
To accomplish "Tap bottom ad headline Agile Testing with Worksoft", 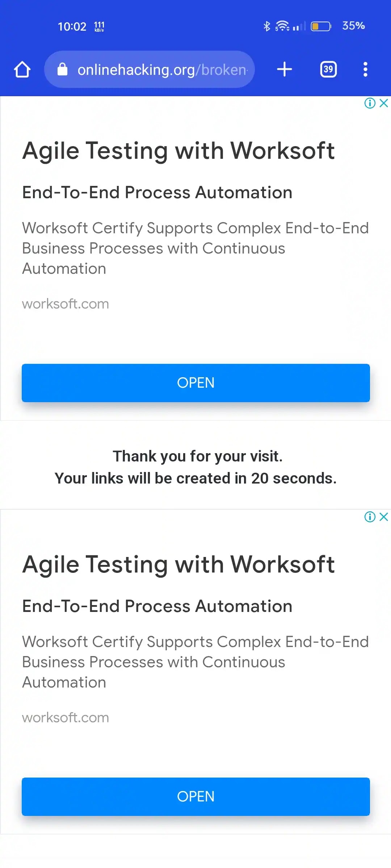I will click(178, 564).
